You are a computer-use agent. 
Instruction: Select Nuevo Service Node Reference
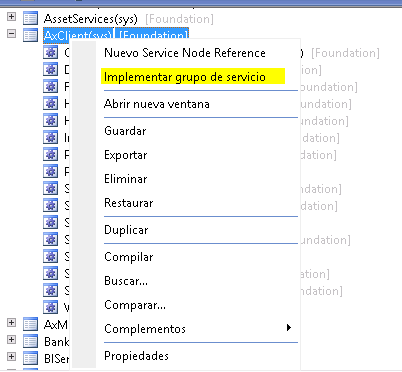185,53
